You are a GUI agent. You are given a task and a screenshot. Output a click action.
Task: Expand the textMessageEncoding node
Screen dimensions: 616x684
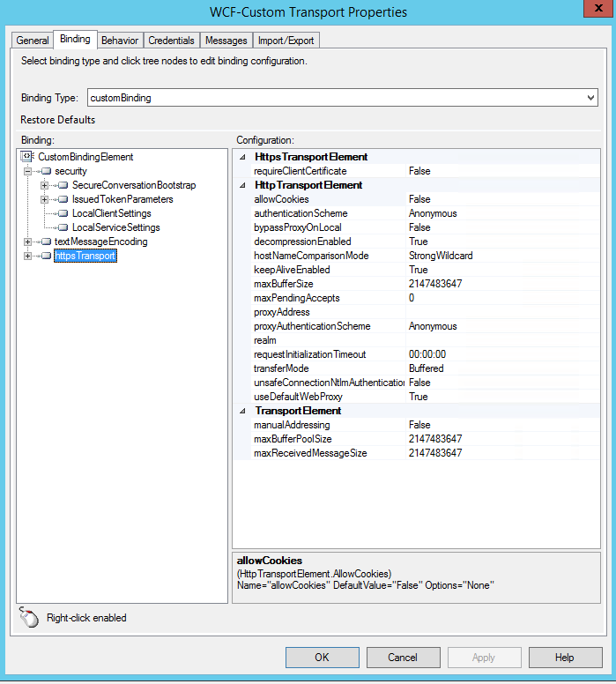[27, 242]
